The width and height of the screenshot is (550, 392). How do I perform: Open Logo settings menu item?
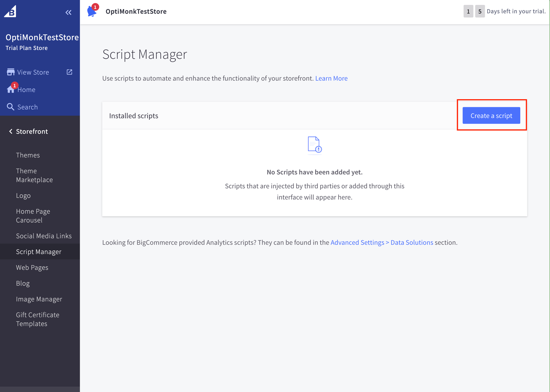pos(23,195)
